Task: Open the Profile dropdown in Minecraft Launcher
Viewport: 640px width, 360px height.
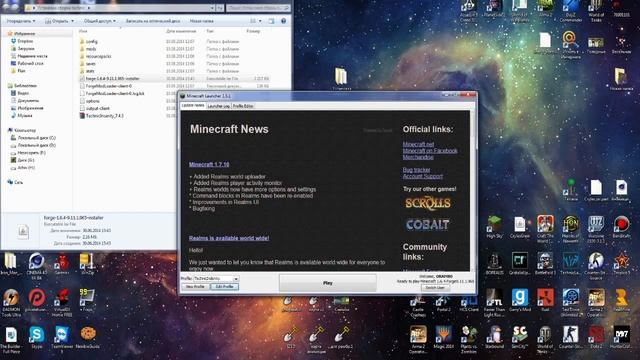Action: point(236,278)
